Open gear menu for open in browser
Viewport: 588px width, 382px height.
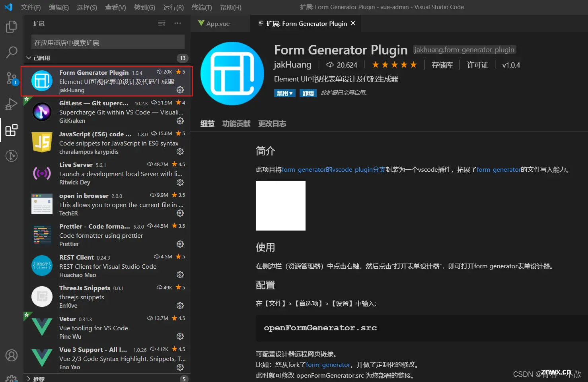click(180, 213)
